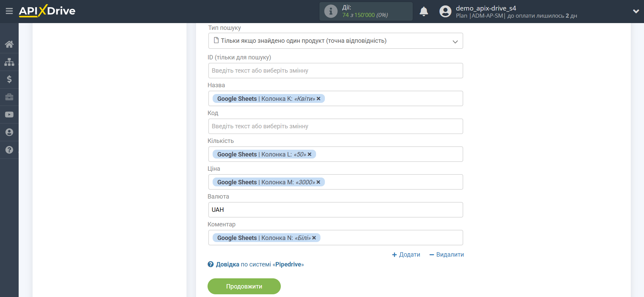Screen dimensions: 644x297
Task: Click the ID (тільки для пошуку) field
Action: [x=335, y=71]
